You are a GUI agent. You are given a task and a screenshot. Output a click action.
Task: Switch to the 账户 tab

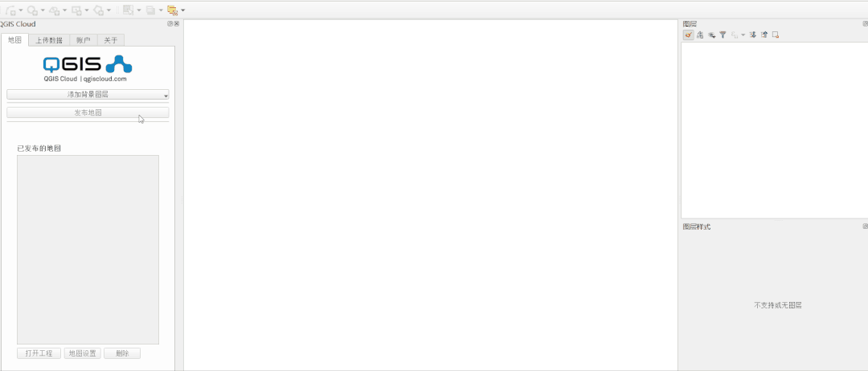coord(84,40)
